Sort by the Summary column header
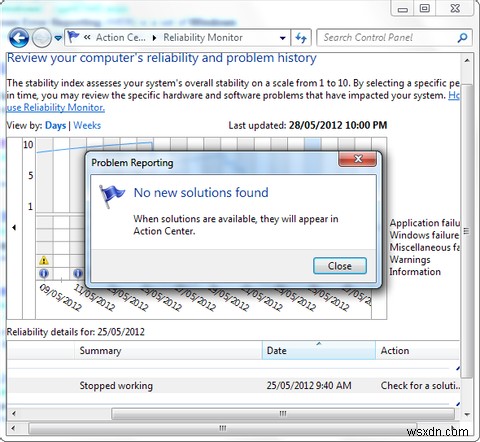The image size is (480, 442). (168, 350)
